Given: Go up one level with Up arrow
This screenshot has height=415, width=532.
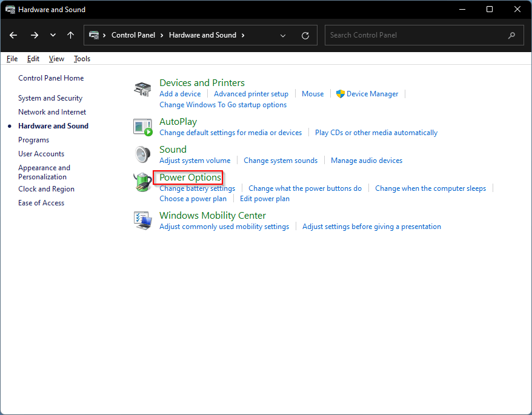Looking at the screenshot, I should pyautogui.click(x=71, y=35).
